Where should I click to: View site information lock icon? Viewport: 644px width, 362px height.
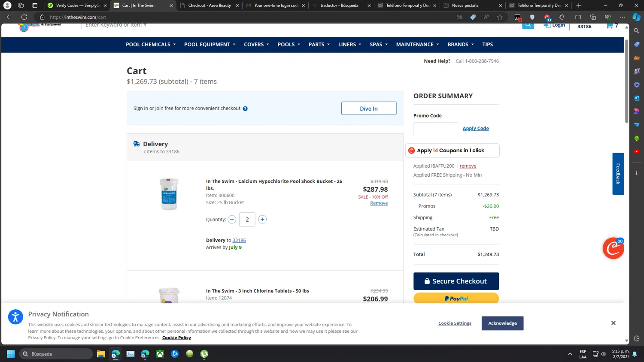[42, 17]
